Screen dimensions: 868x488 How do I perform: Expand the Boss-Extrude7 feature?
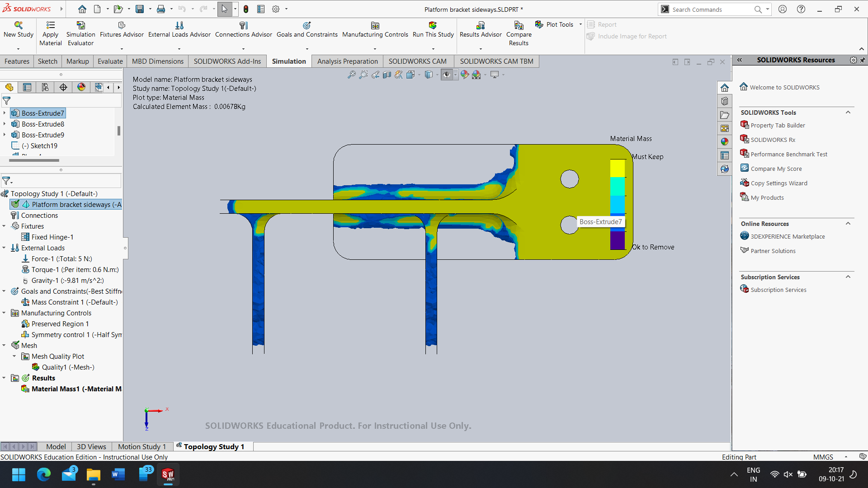coord(5,113)
